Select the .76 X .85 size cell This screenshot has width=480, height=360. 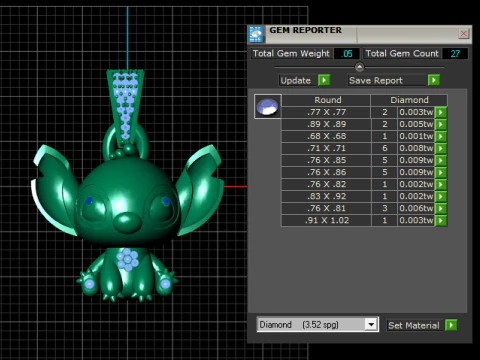click(x=326, y=160)
